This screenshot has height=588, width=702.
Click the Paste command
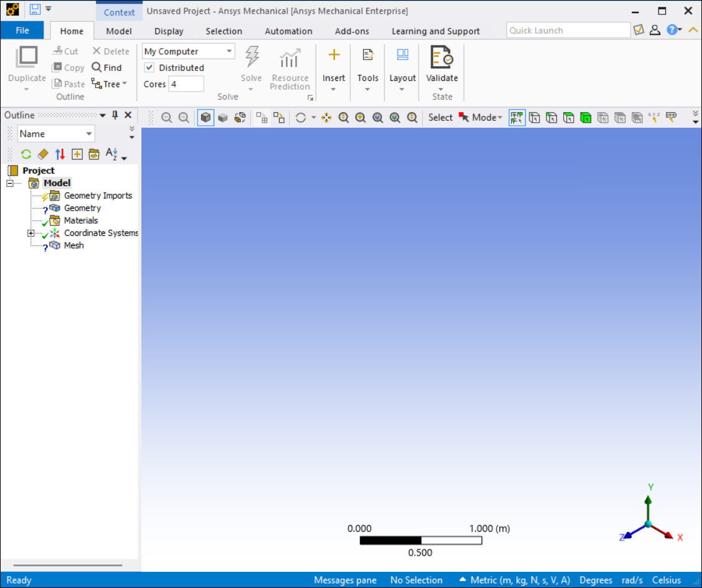[x=69, y=83]
